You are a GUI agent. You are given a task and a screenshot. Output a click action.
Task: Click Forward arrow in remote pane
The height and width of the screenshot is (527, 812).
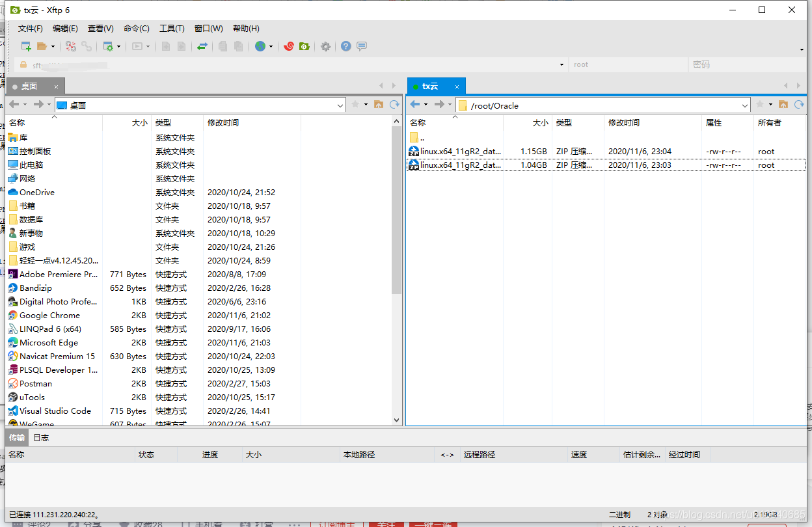[x=439, y=105]
